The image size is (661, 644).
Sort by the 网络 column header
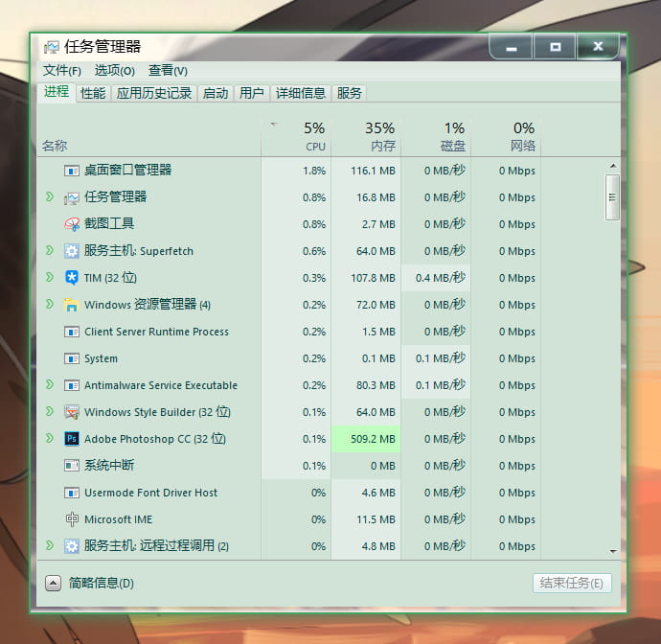click(x=506, y=137)
